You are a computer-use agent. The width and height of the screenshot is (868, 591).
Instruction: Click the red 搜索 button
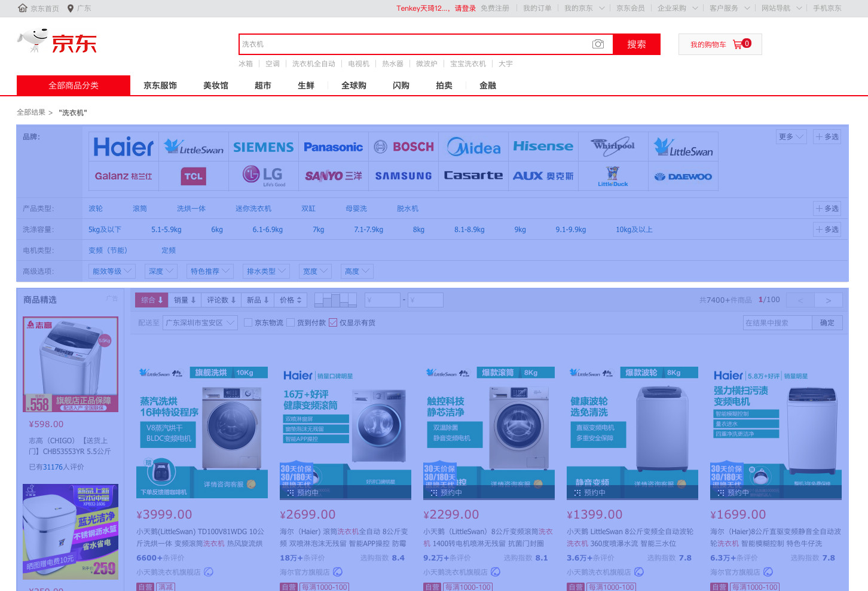point(637,44)
